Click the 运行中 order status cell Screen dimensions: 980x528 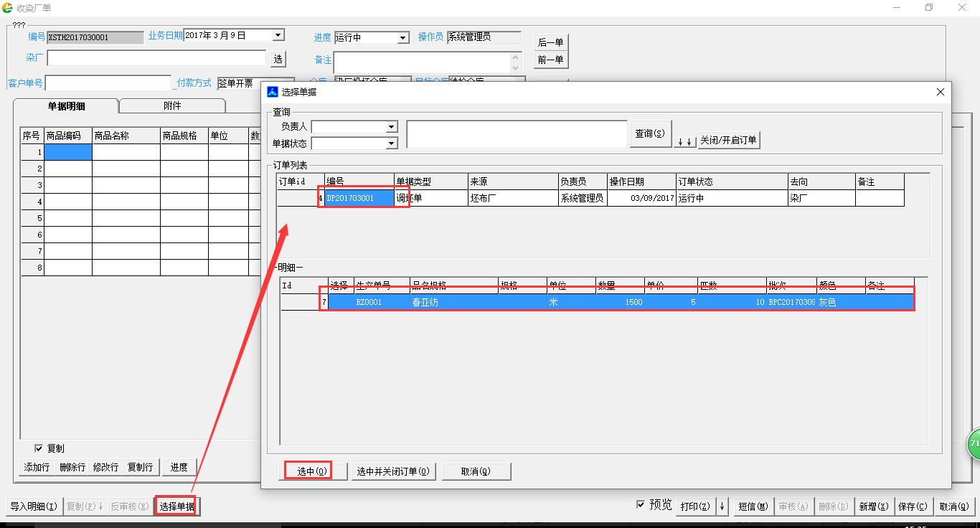pos(732,198)
